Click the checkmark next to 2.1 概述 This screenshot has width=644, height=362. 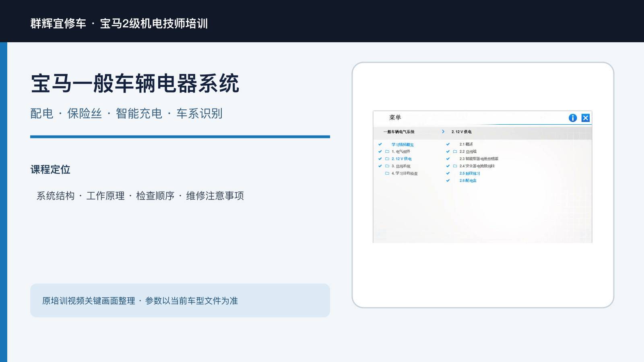click(x=448, y=144)
